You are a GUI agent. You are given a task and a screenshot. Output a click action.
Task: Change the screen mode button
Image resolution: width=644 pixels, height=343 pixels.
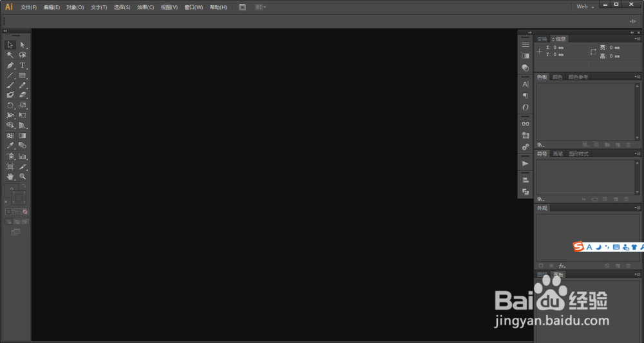15,232
